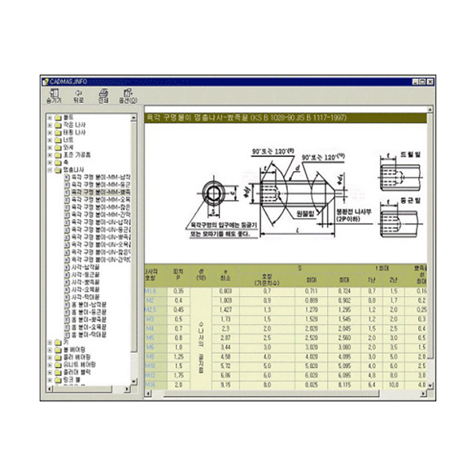Click tree panel scroll down arrow
Viewport: 476px width, 476px height.
tap(134, 382)
